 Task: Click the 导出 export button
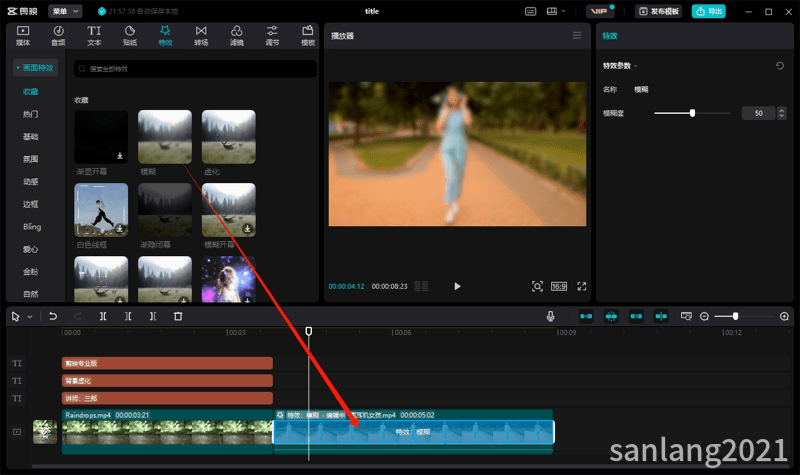(709, 11)
